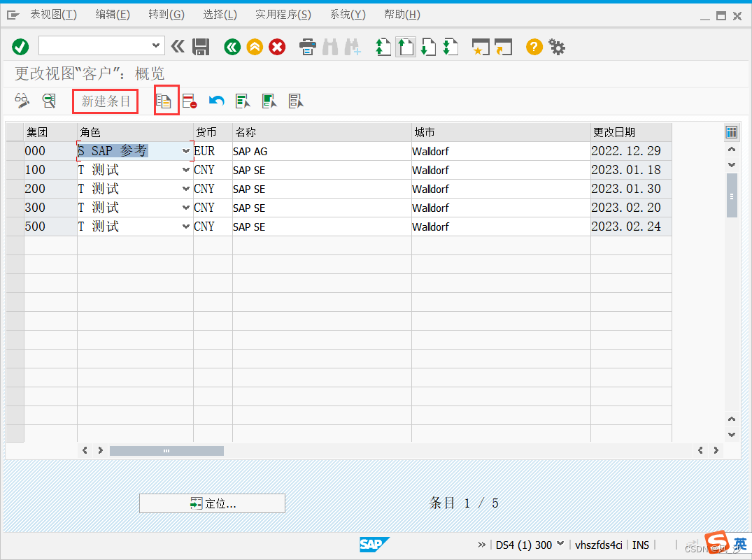Screen dimensions: 752x560
Task: Click the vertical scrollbar thumb
Action: pyautogui.click(x=732, y=196)
